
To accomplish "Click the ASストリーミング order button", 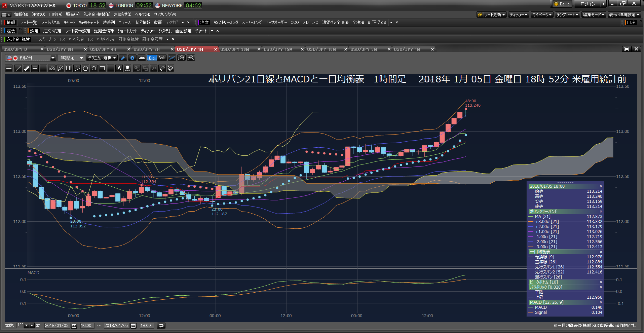I will click(x=226, y=23).
